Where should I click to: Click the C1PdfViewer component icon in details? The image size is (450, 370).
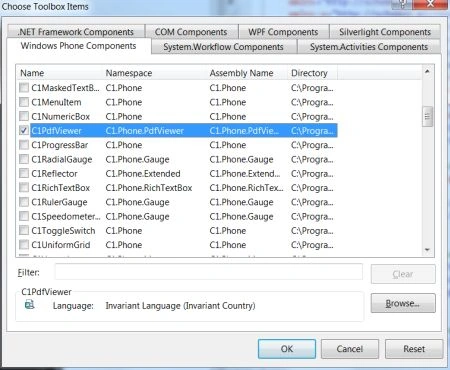pyautogui.click(x=30, y=305)
